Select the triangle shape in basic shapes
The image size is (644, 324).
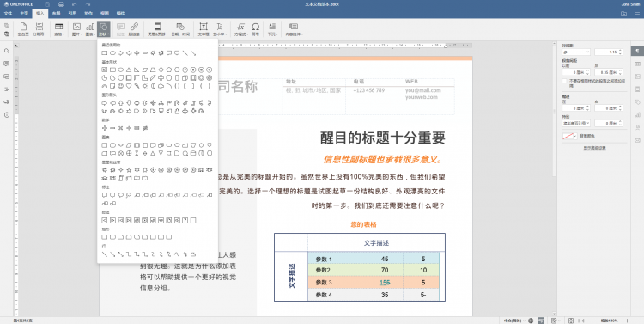(129, 70)
